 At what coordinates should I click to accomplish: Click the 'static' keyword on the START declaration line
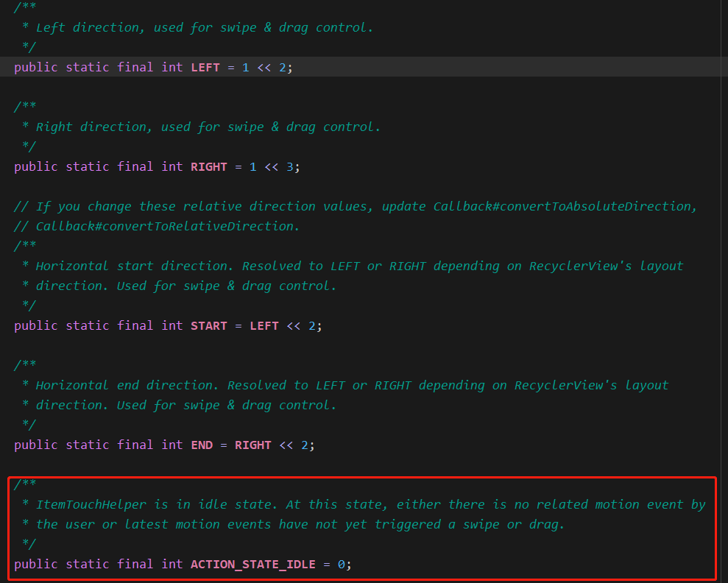(x=88, y=326)
